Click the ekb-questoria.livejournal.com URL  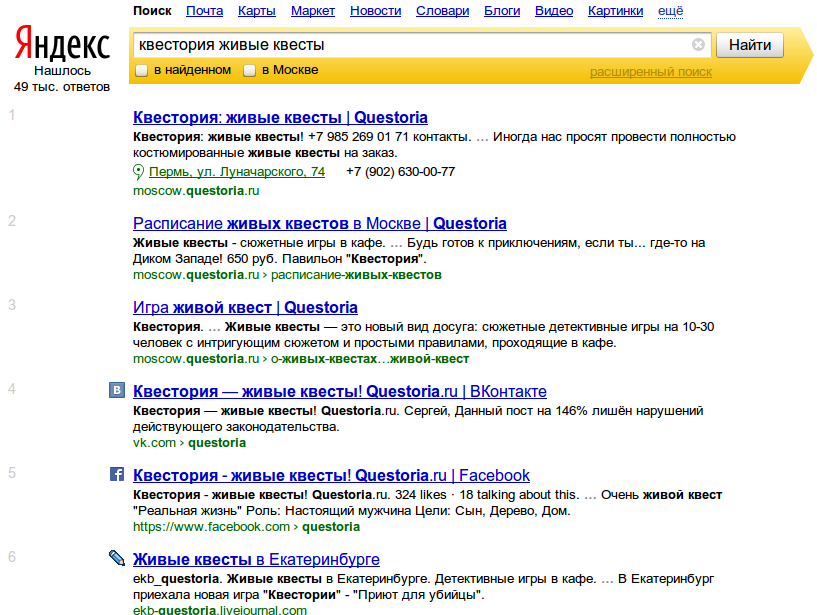220,609
